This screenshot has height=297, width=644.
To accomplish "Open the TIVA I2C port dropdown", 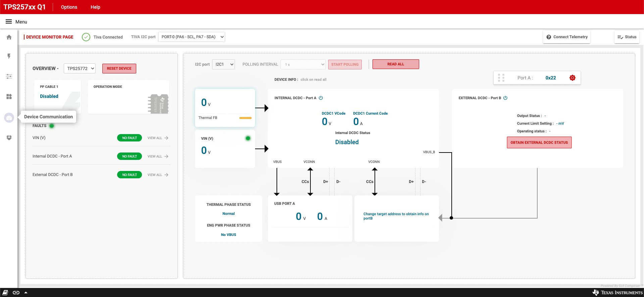I will (191, 37).
